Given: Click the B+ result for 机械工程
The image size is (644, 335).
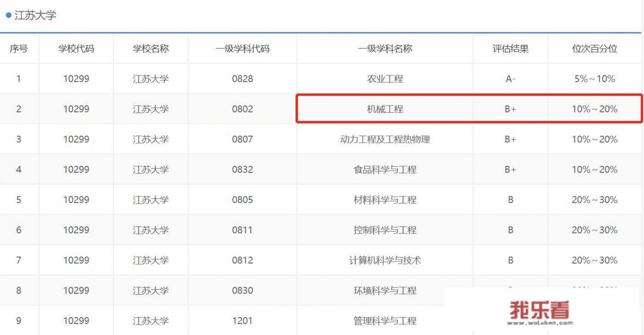Looking at the screenshot, I should point(510,109).
